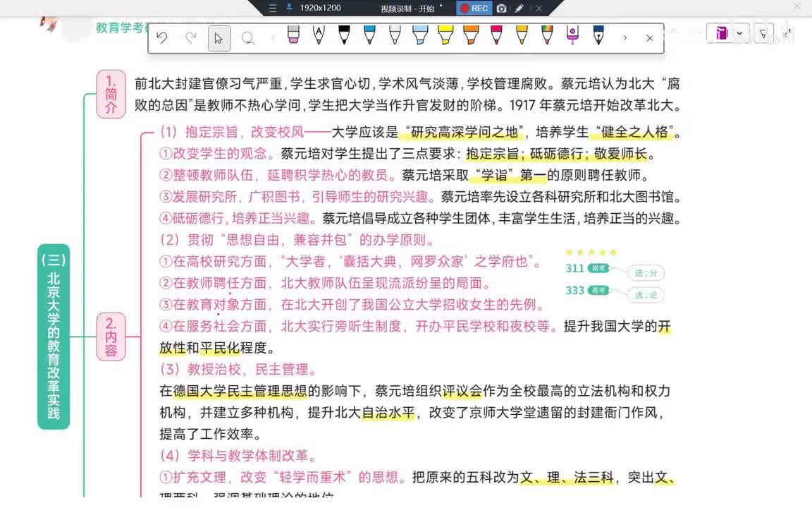The image size is (812, 508).
Task: Undo the last ink stroke
Action: [162, 38]
